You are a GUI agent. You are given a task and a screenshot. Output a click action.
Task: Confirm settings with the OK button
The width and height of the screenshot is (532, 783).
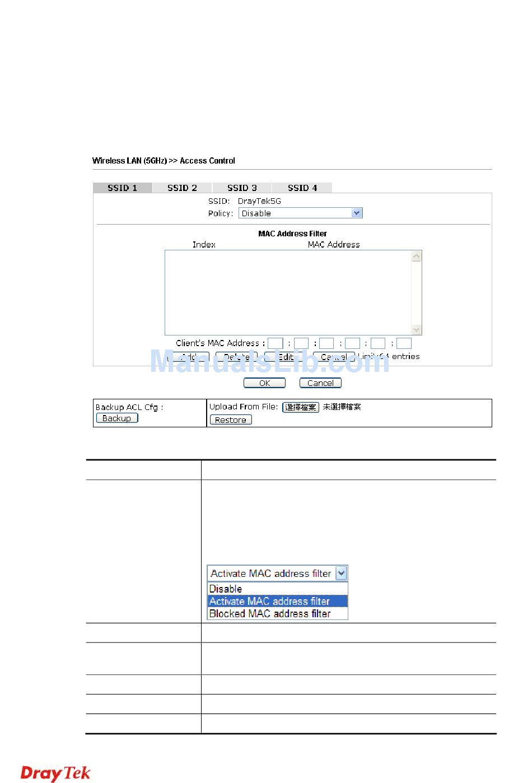[x=264, y=383]
